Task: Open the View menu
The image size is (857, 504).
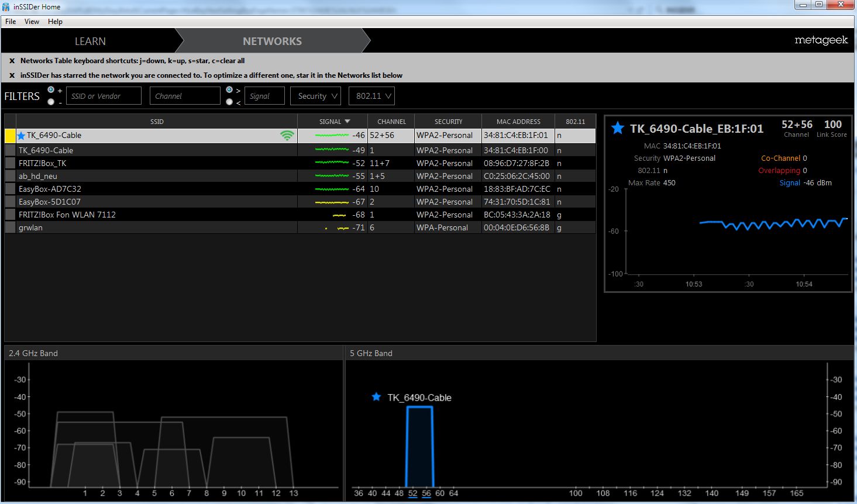Action: click(x=32, y=22)
